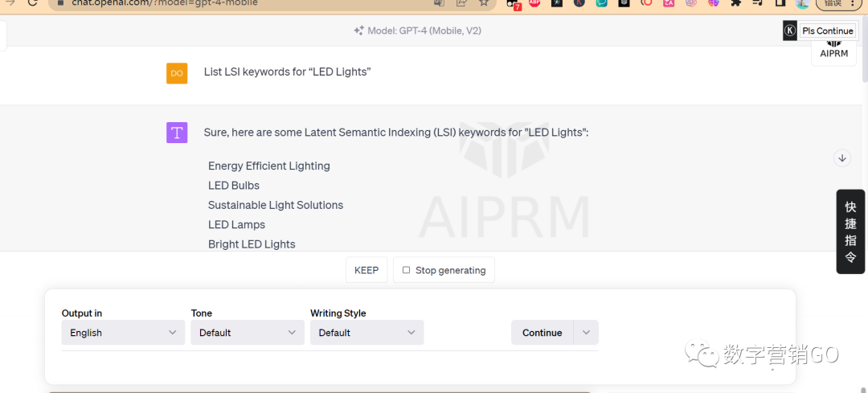Open the share icon in the address bar

(461, 2)
